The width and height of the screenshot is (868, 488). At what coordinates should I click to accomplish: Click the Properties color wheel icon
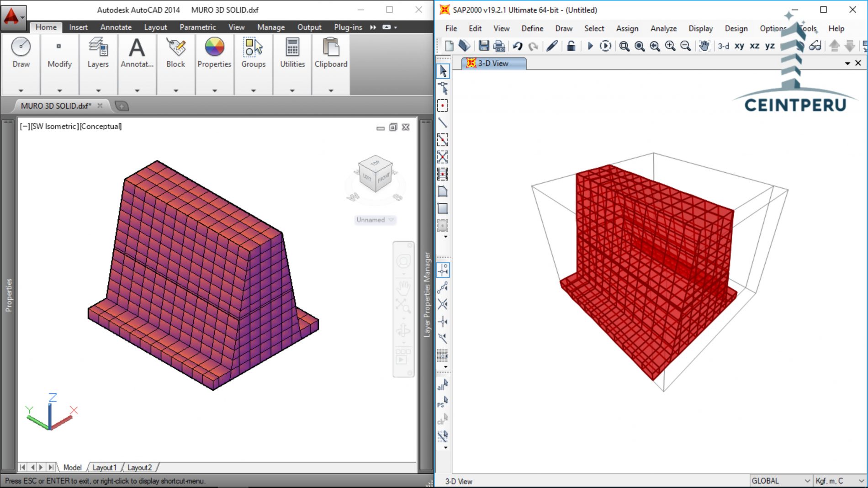214,48
